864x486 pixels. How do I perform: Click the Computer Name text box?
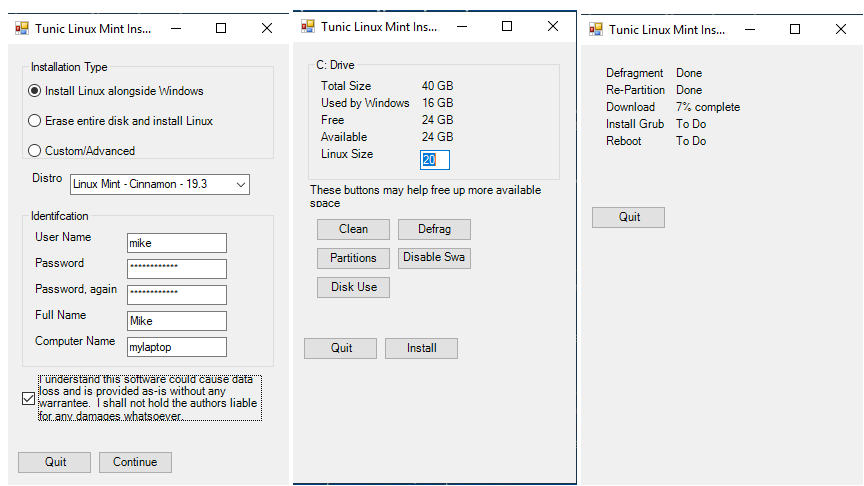click(177, 347)
